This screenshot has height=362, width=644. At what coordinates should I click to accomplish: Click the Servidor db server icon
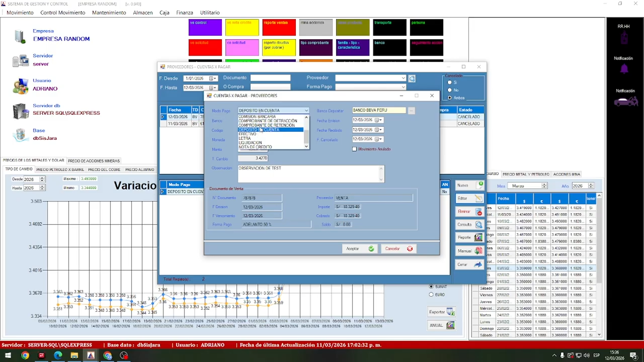pos(21,111)
